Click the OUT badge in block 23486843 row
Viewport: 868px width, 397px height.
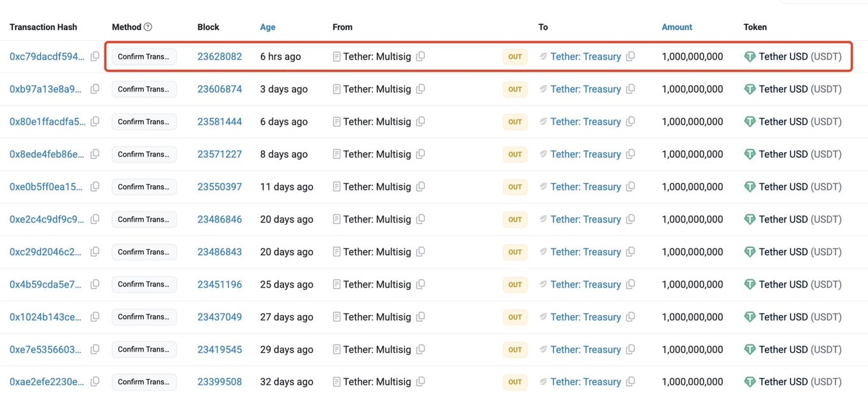515,252
